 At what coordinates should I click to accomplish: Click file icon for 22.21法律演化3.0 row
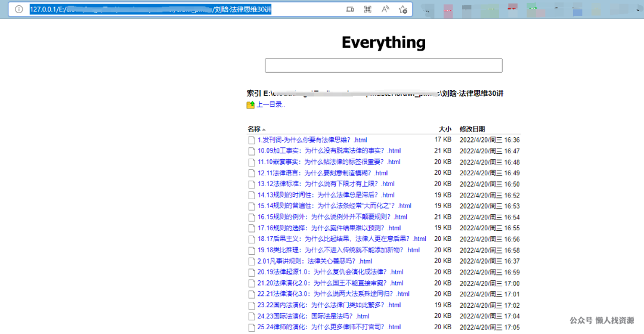point(252,294)
